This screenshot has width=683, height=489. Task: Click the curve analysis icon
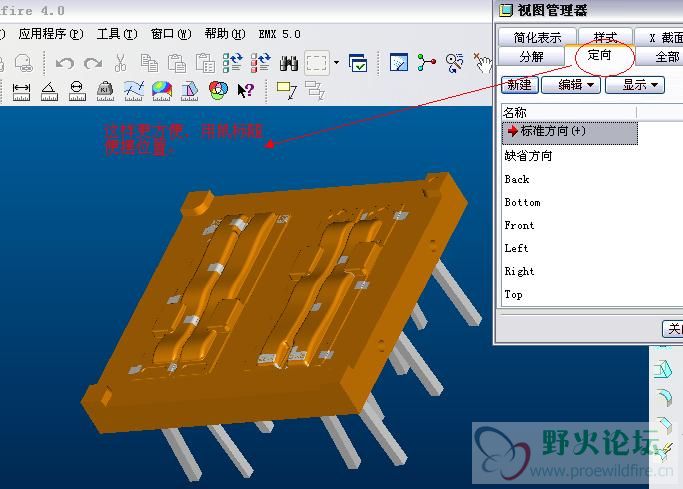coord(133,91)
